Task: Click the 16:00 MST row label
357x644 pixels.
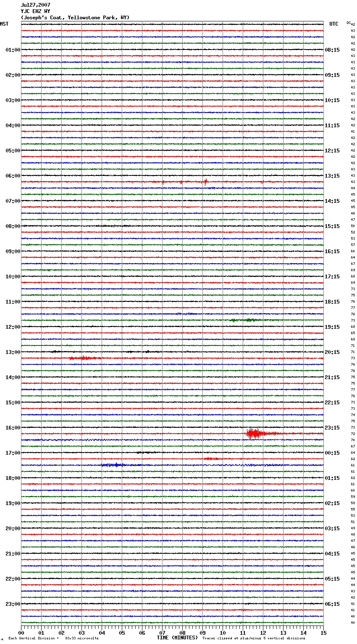Action: tap(13, 428)
